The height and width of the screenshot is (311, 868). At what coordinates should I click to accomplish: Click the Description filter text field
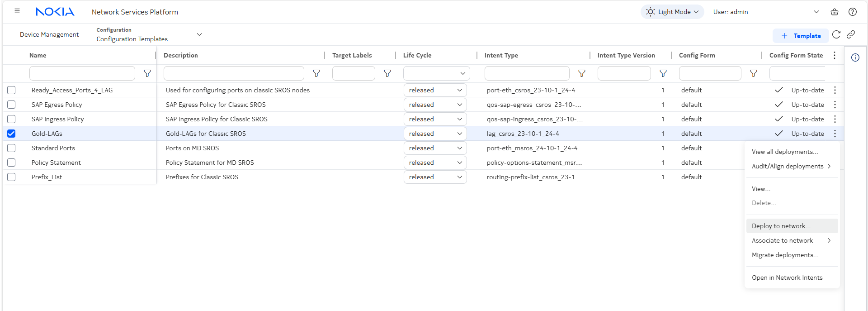pyautogui.click(x=234, y=73)
